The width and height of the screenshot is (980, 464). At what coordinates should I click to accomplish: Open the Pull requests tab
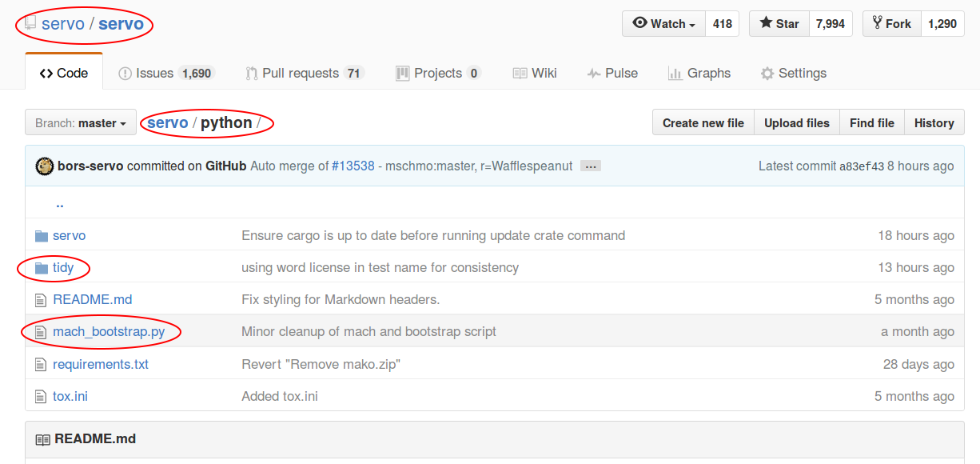tap(305, 73)
